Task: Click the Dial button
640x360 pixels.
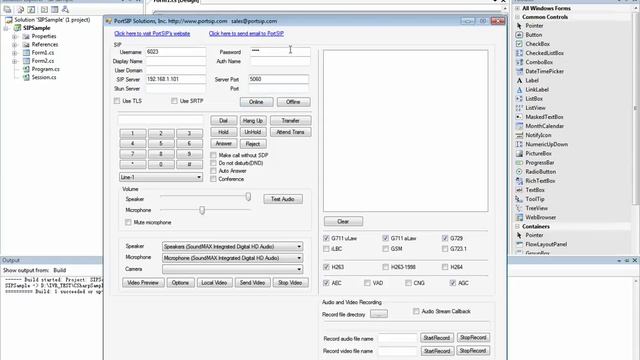Action: tap(223, 121)
